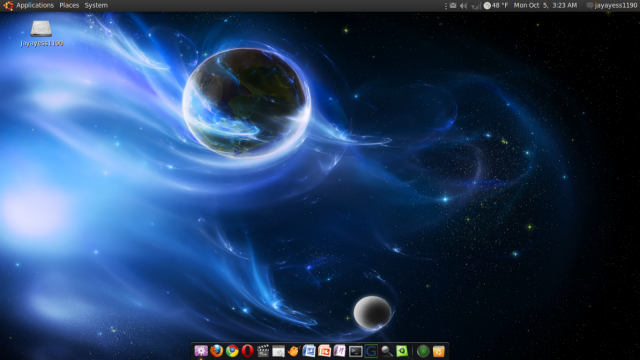
Task: Launch Microsoft OneNote from the dock
Action: pyautogui.click(x=340, y=351)
